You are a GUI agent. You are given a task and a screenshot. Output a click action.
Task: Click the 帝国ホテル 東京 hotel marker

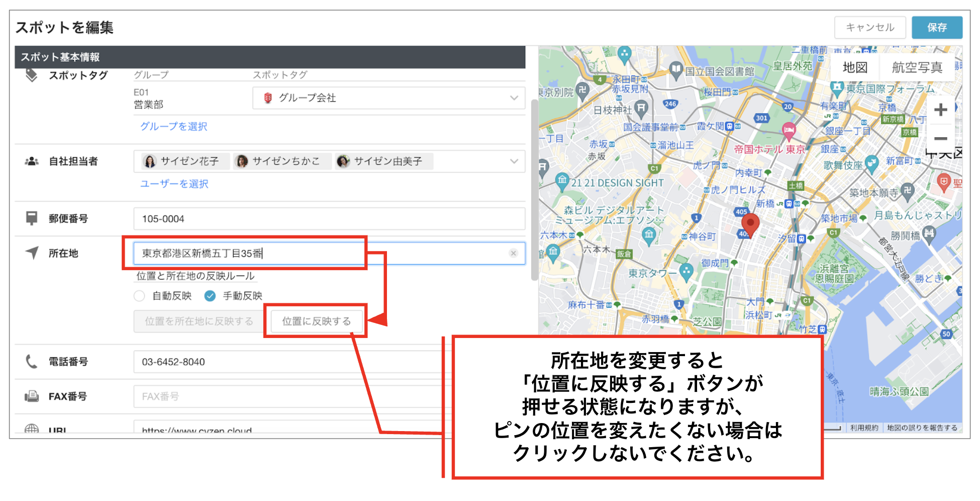789,131
